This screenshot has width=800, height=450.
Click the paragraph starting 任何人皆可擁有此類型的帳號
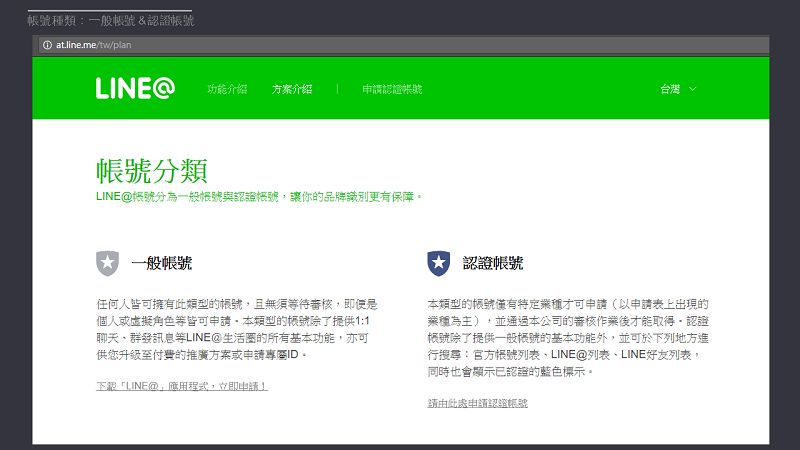[237, 329]
